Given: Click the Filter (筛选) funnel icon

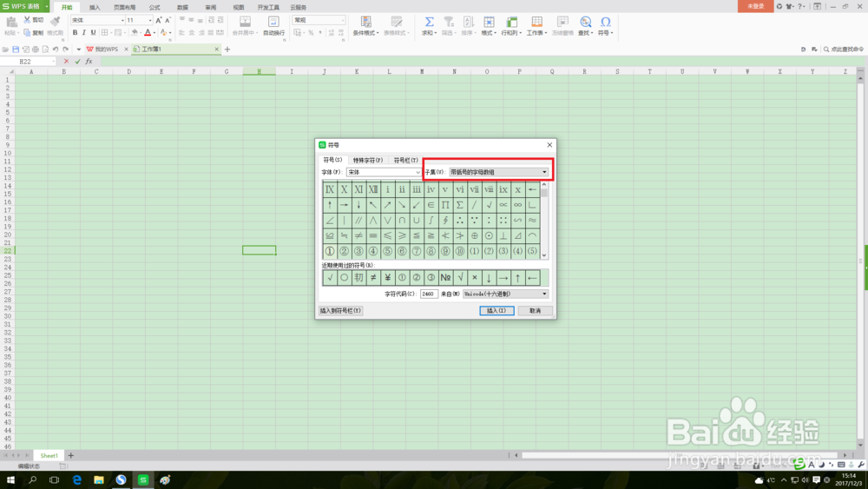Looking at the screenshot, I should [449, 23].
